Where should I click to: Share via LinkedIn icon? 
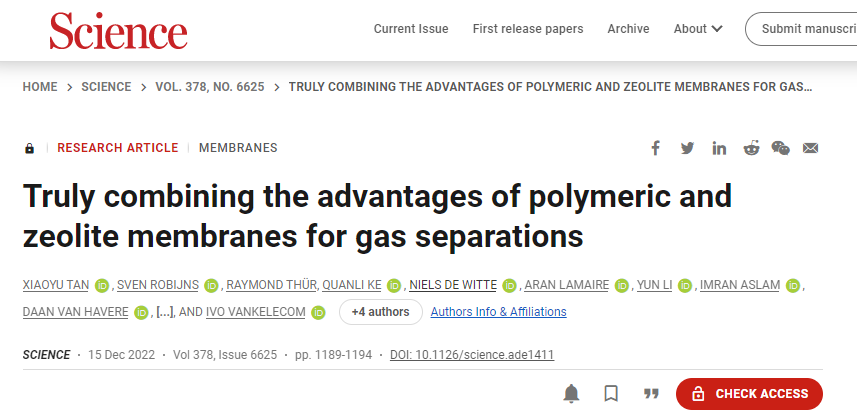tap(719, 148)
